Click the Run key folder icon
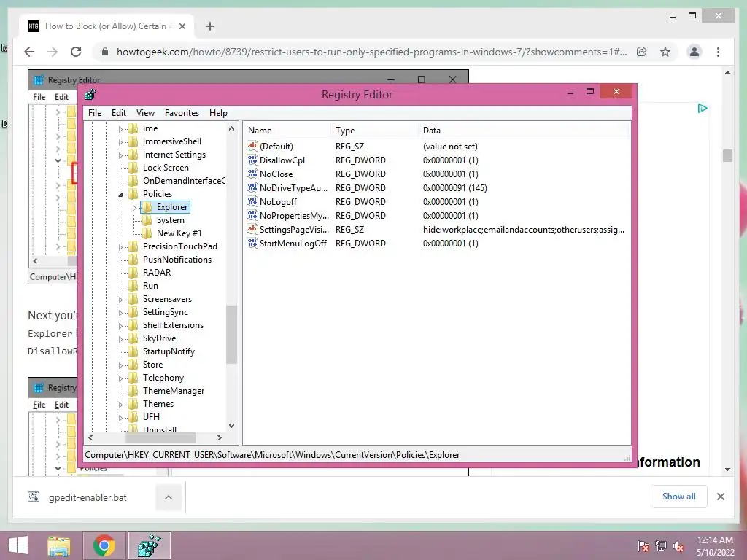The image size is (747, 560). coord(134,286)
